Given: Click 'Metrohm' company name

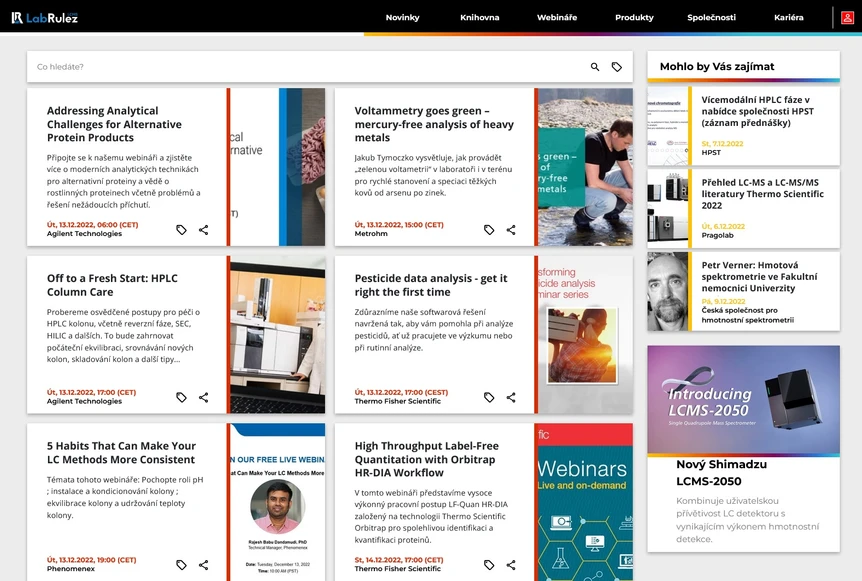Looking at the screenshot, I should 371,234.
